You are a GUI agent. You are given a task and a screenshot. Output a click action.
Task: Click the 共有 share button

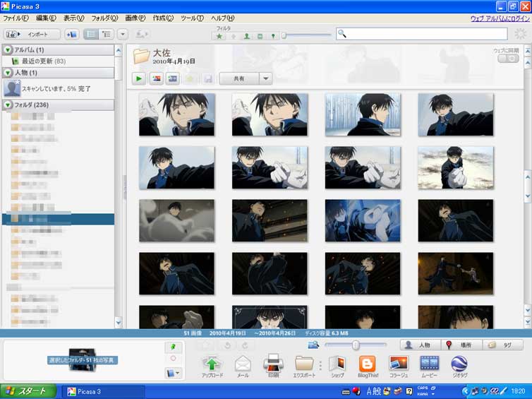coord(239,79)
